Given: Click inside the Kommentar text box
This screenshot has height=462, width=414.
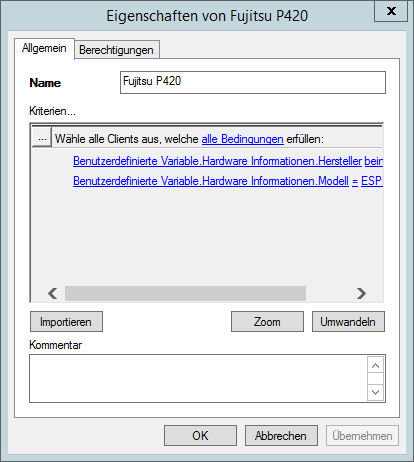Looking at the screenshot, I should point(198,378).
